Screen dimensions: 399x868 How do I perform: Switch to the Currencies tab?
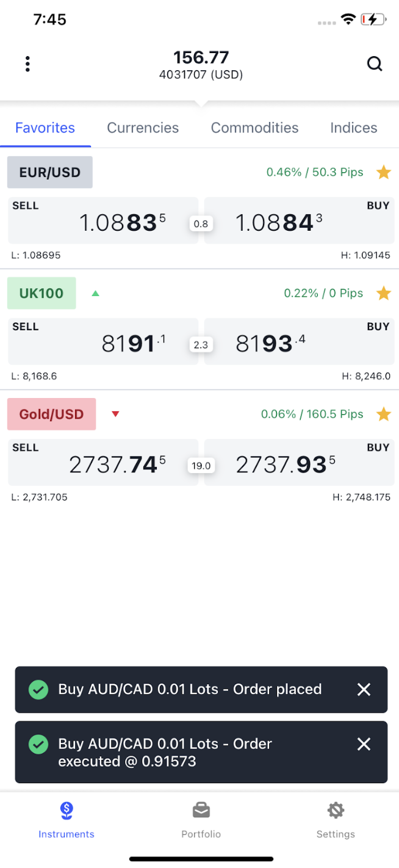coord(143,128)
